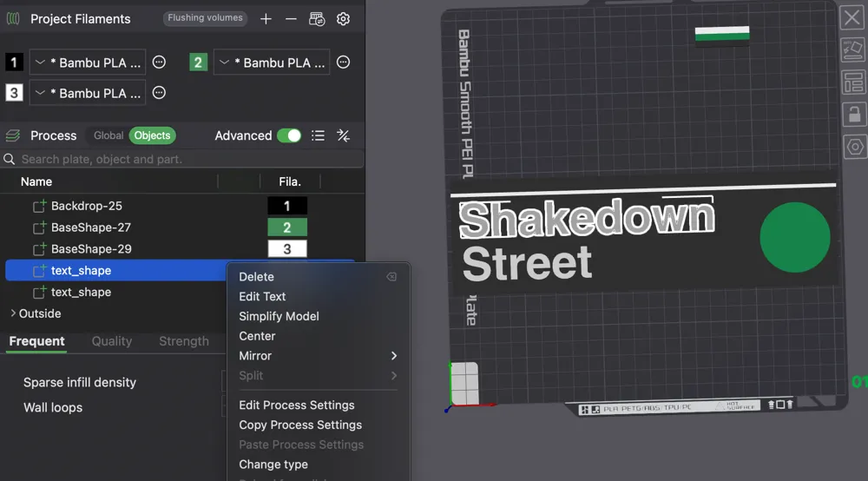
Task: Select BaseShape-27 in object list
Action: (x=91, y=227)
